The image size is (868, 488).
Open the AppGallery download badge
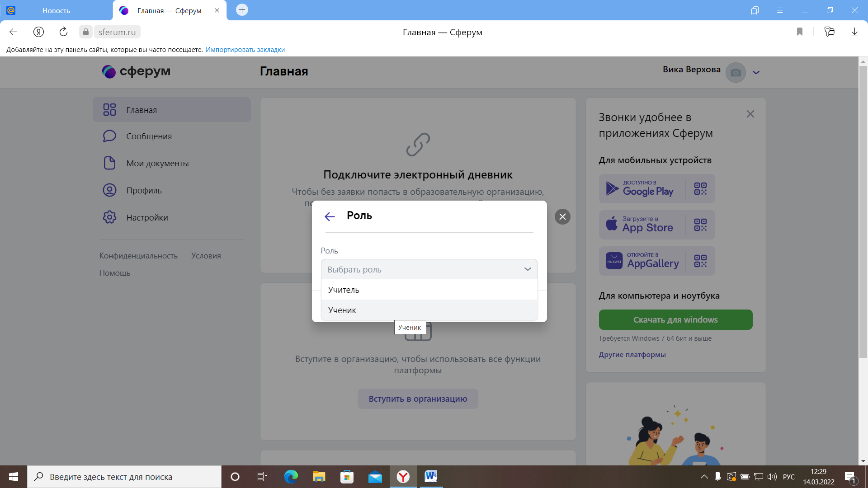coord(642,261)
